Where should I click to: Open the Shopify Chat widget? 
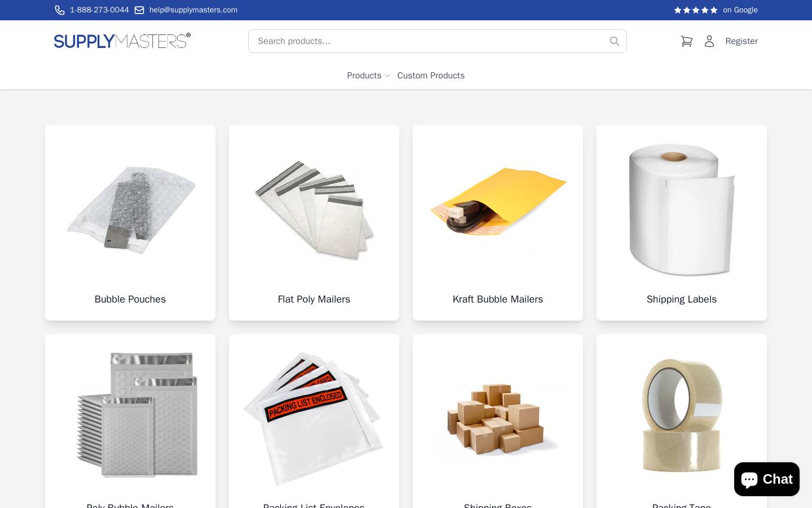(x=767, y=479)
